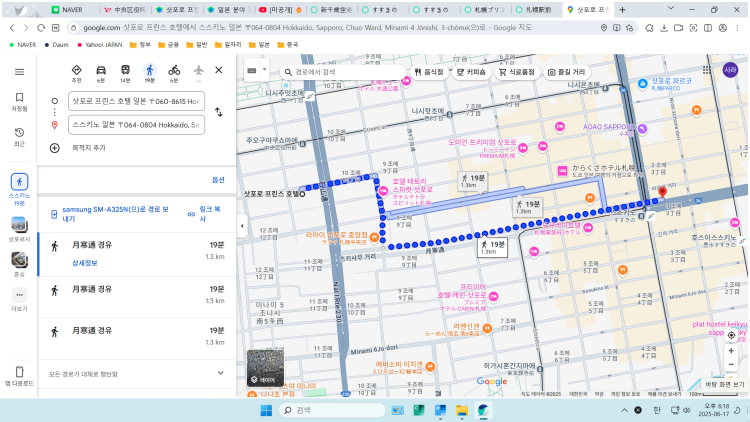Open the tab search dropdown arrow
Screen dimensions: 750x422
[671, 8]
